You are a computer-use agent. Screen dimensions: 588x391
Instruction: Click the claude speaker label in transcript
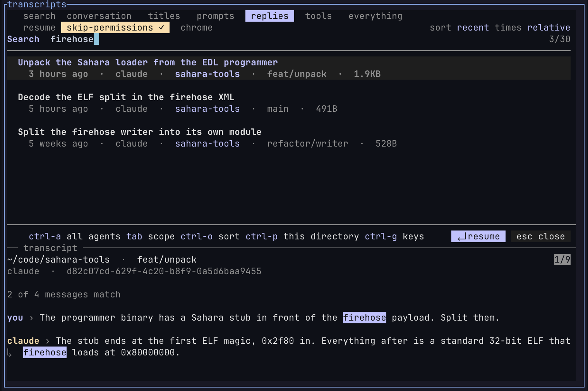(23, 341)
